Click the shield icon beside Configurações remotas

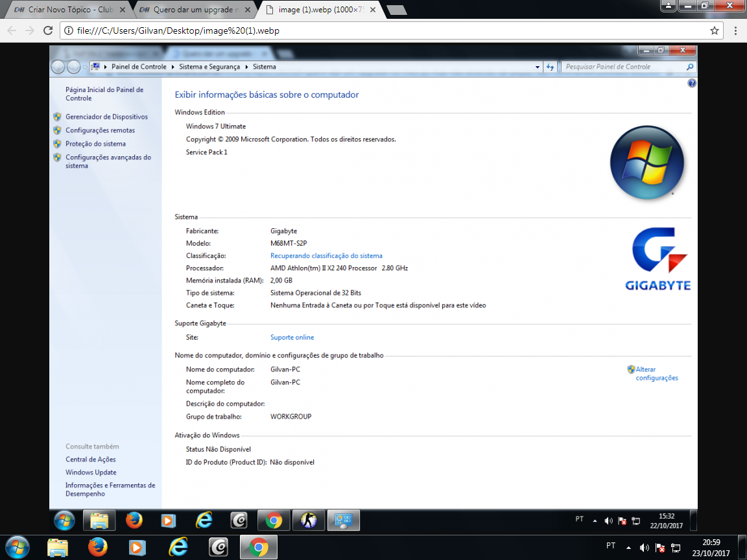(57, 130)
